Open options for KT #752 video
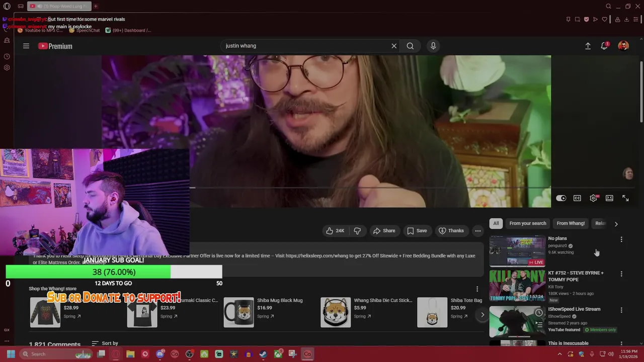This screenshot has height=362, width=644. pos(621,274)
